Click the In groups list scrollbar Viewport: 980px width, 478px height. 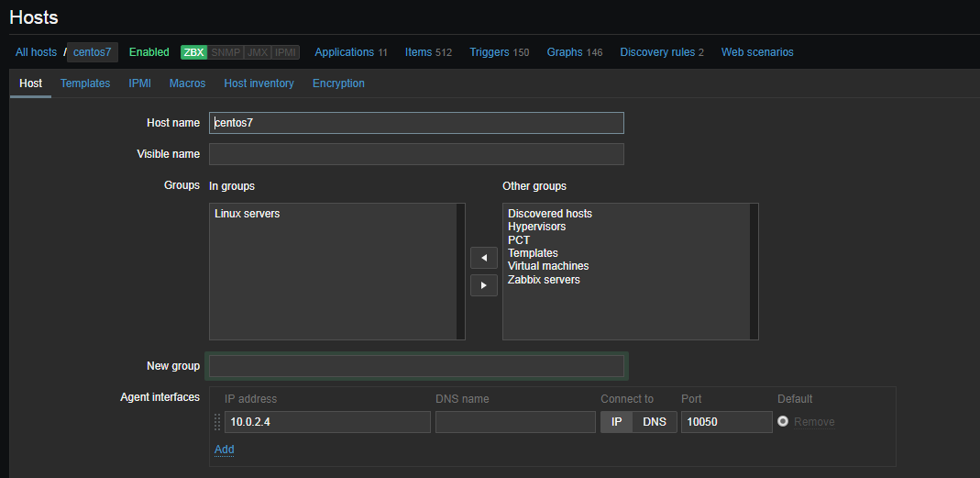(x=461, y=272)
